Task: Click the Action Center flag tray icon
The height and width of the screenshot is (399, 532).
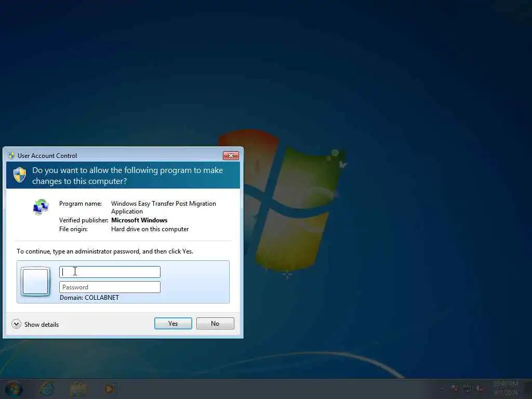Action: pyautogui.click(x=455, y=388)
